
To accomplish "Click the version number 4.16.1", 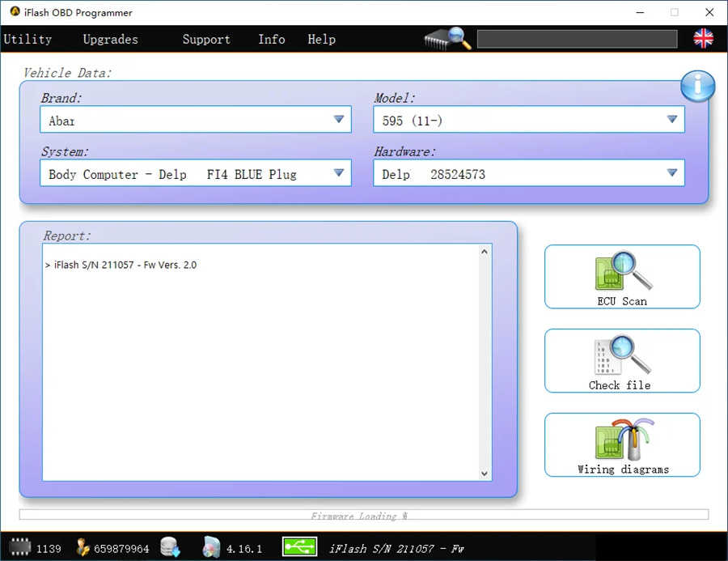I will coord(244,549).
